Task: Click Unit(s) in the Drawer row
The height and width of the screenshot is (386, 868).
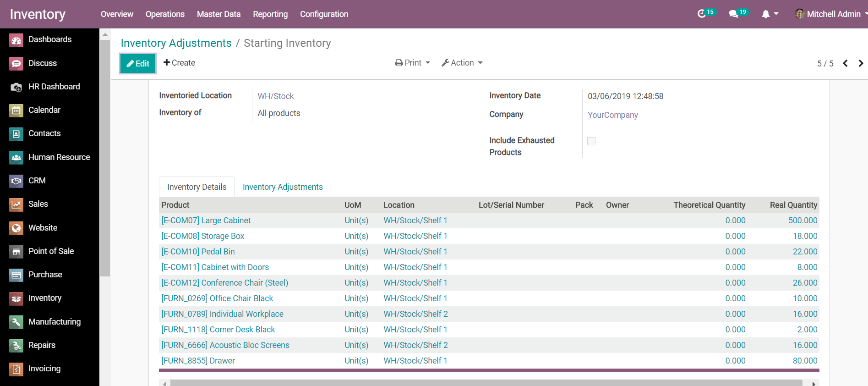Action: pos(356,361)
